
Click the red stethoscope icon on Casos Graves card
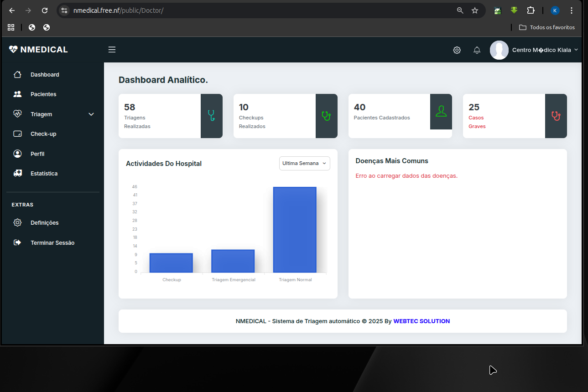click(x=556, y=116)
